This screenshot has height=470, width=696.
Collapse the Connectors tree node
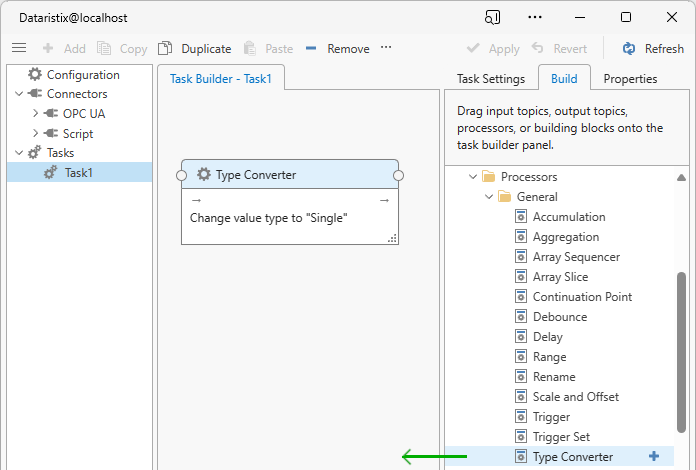(19, 94)
